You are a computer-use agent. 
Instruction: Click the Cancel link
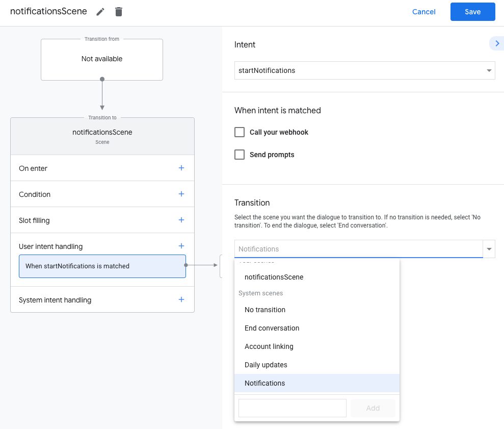[423, 12]
